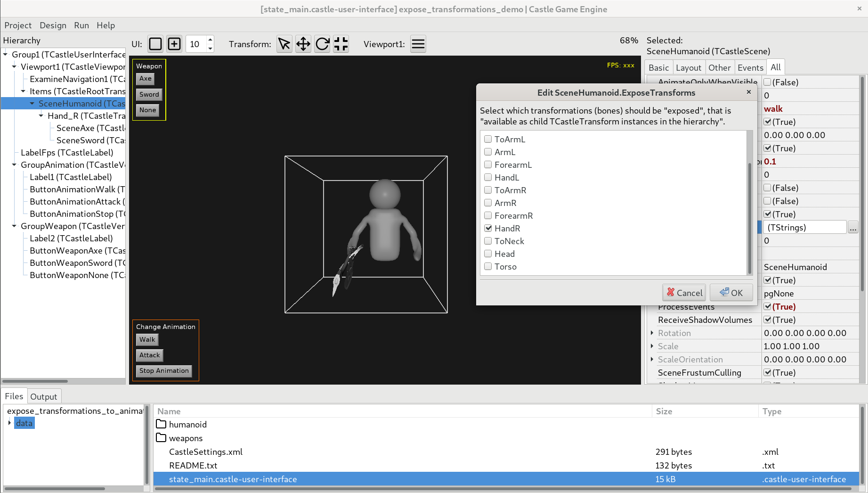Click the UI snap value input field
The width and height of the screenshot is (868, 493).
tap(196, 44)
